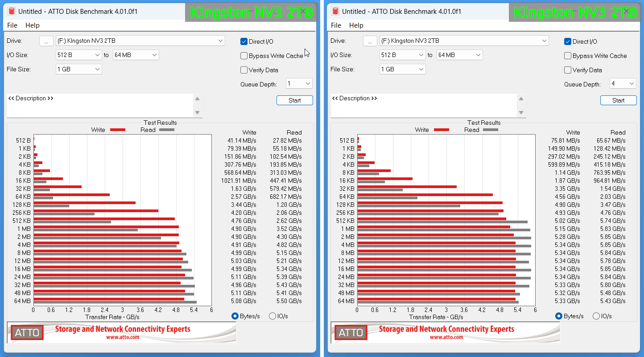Open Help menu in the right window
Image resolution: width=644 pixels, height=357 pixels.
click(x=356, y=25)
